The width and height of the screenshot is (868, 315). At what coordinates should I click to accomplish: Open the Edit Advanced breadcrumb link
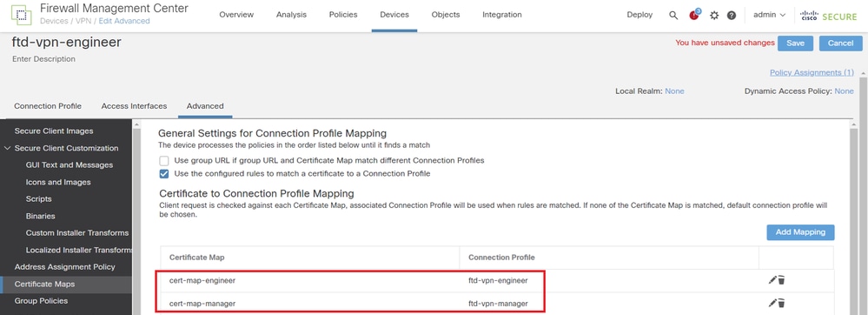tap(124, 21)
